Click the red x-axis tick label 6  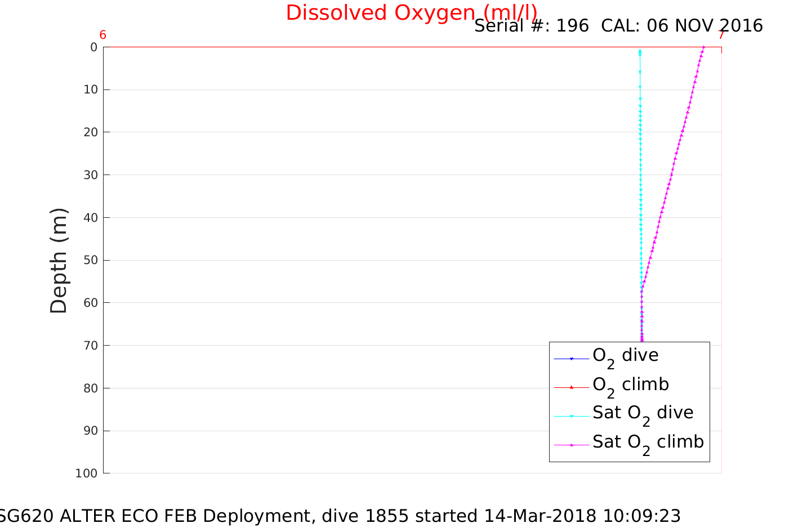click(102, 35)
